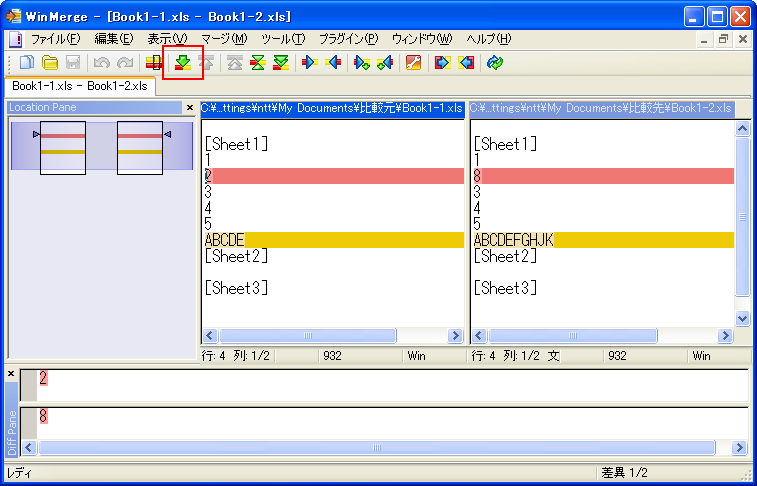Screen dimensions: 757x486
Task: Click Diff Pane scrollbar left arrow
Action: [29, 448]
